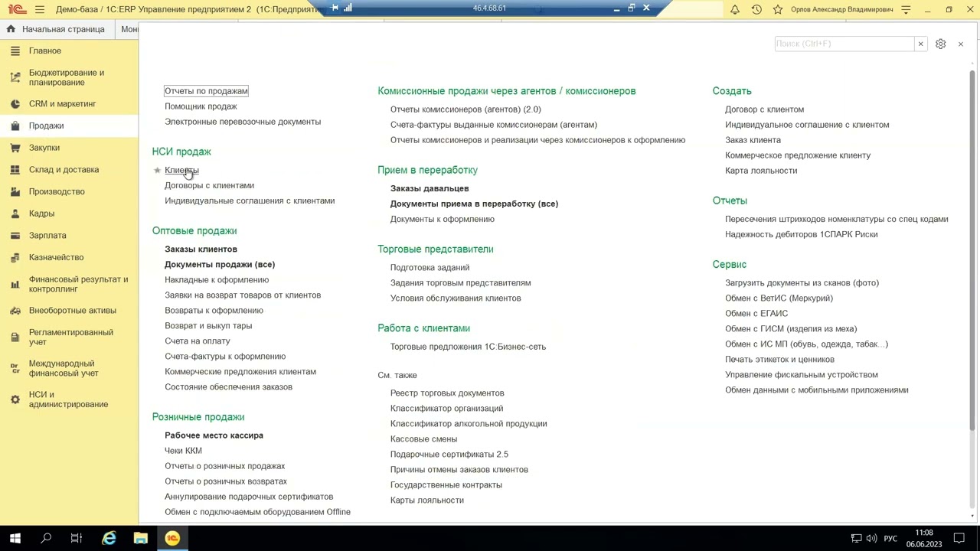Open Заказы клиентов list
This screenshot has height=551, width=980.
coord(201,249)
